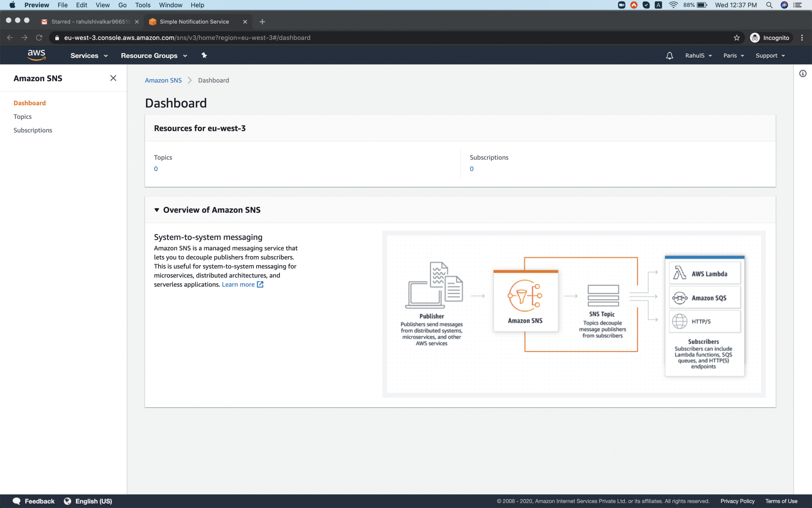The height and width of the screenshot is (508, 812).
Task: Switch to the Starred Gmail tab
Action: tap(86, 22)
